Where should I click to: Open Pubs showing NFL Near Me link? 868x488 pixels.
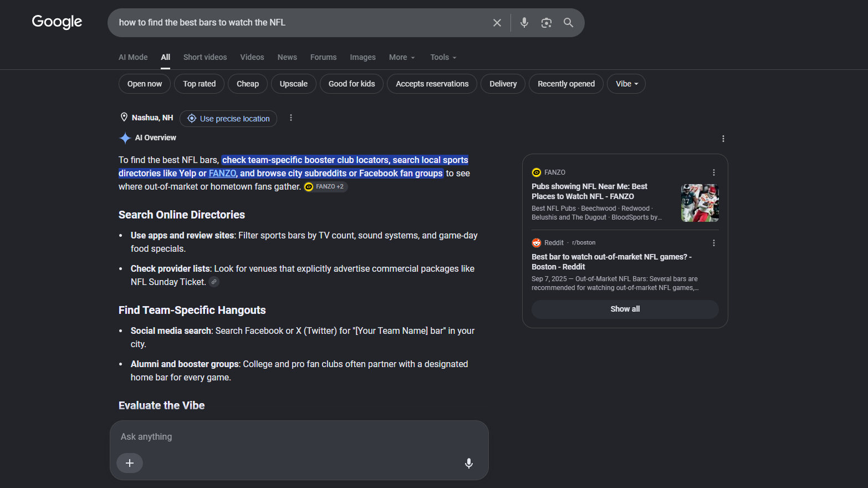tap(589, 191)
